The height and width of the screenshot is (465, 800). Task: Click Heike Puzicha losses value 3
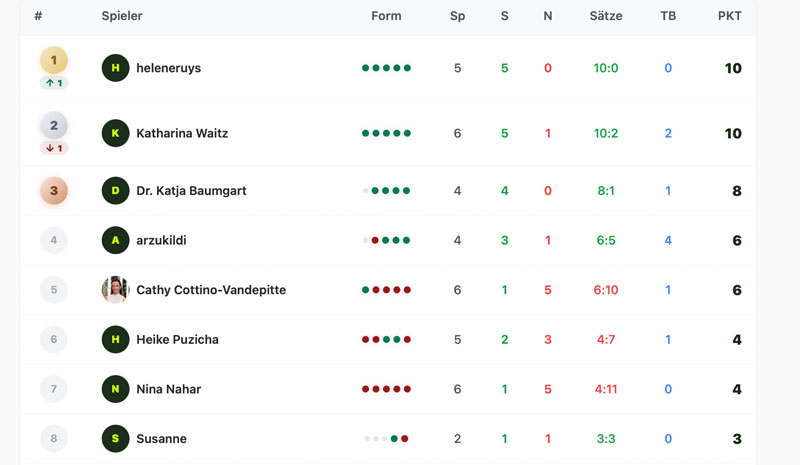point(547,339)
